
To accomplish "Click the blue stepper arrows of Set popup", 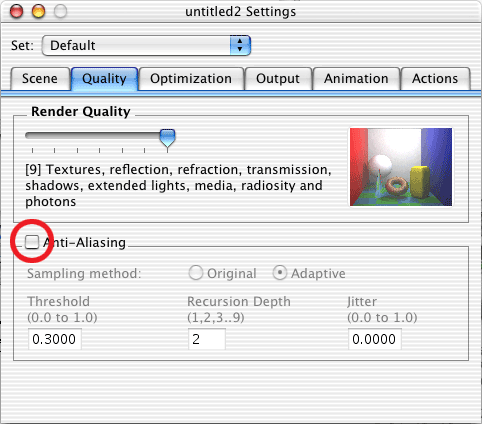I will pyautogui.click(x=240, y=45).
